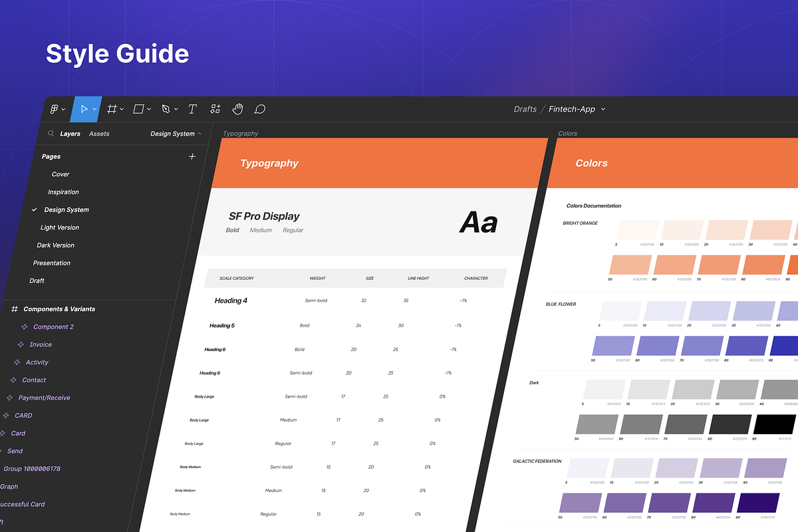Open Move tool options chevron
Screen dimensions: 798x532
pos(94,110)
